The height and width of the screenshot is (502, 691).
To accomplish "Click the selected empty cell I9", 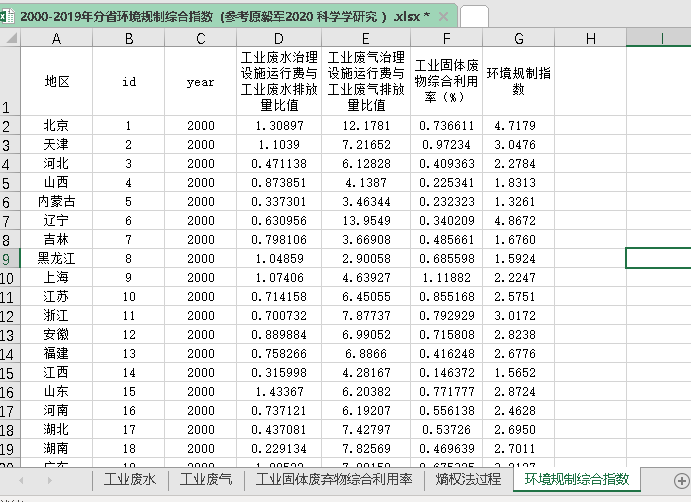I will [659, 258].
